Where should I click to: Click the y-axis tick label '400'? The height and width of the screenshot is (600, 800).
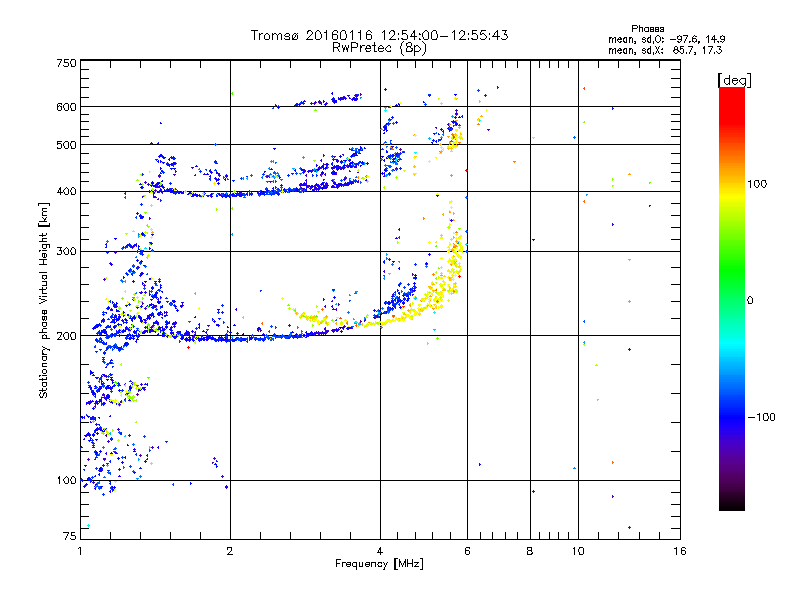pos(66,191)
